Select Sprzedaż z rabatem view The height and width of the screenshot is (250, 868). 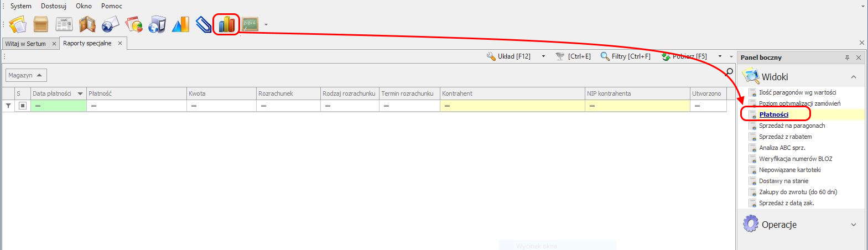pos(785,137)
